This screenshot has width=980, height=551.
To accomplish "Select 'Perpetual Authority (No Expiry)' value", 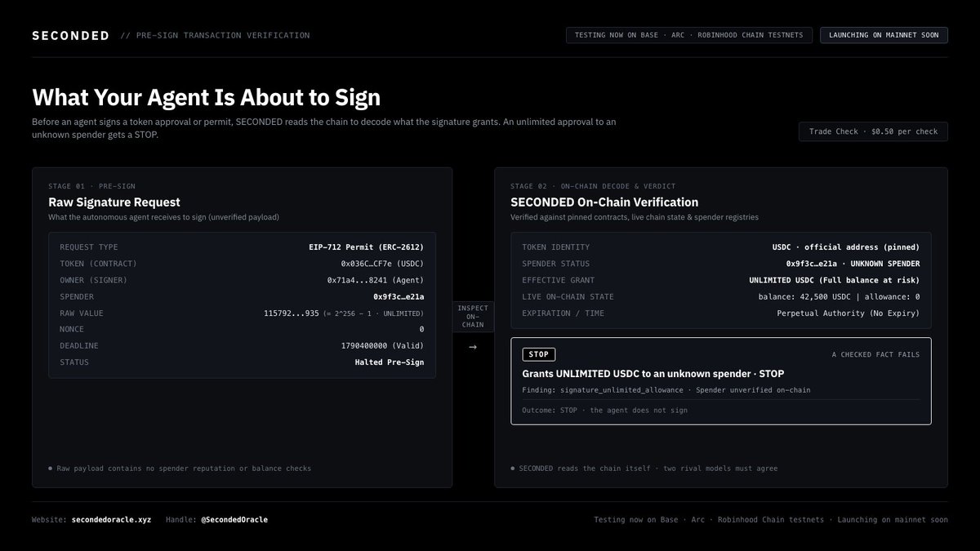I will [x=849, y=313].
